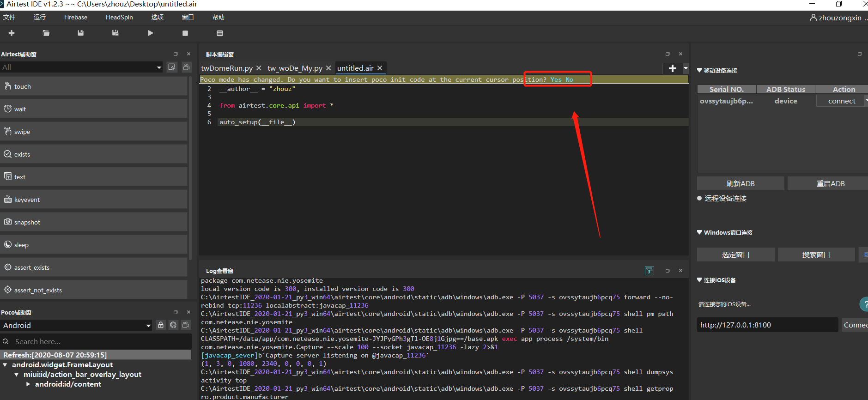868x400 pixels.
Task: Switch to the tw_woDe_My.py tab
Action: click(295, 68)
